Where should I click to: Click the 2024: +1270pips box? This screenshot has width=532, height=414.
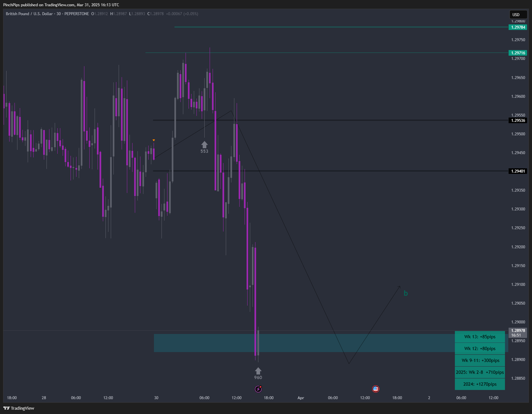point(480,384)
